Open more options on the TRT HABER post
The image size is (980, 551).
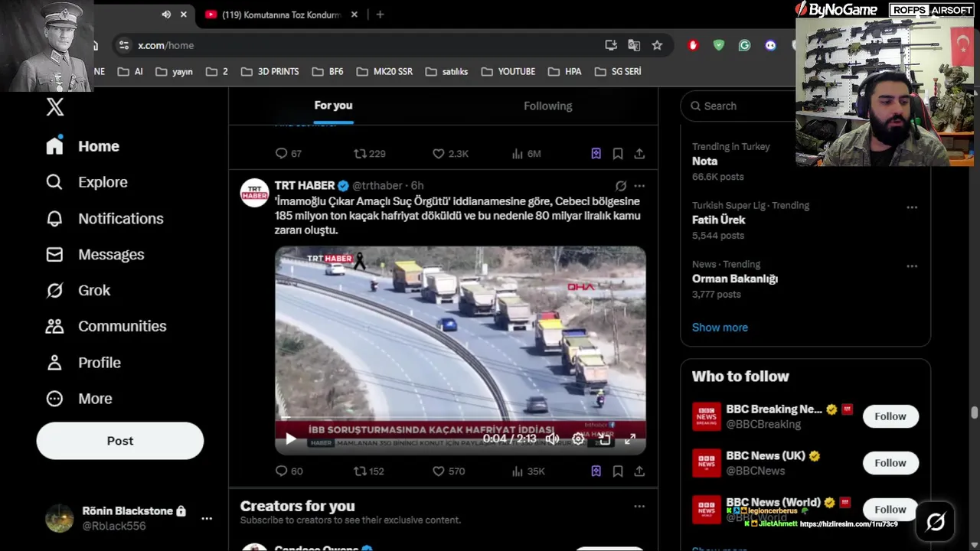coord(639,186)
